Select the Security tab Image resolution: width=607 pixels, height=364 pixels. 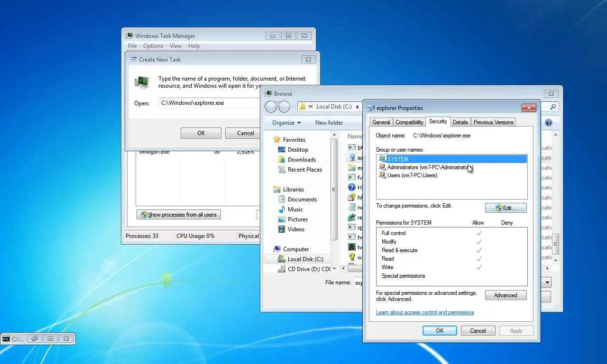click(x=438, y=121)
